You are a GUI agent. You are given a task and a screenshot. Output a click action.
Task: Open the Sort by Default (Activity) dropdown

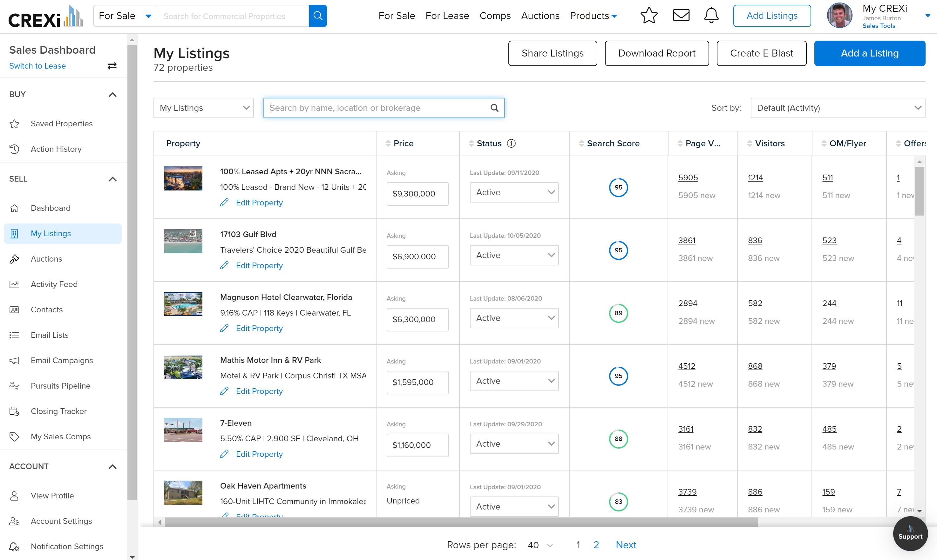click(x=838, y=108)
